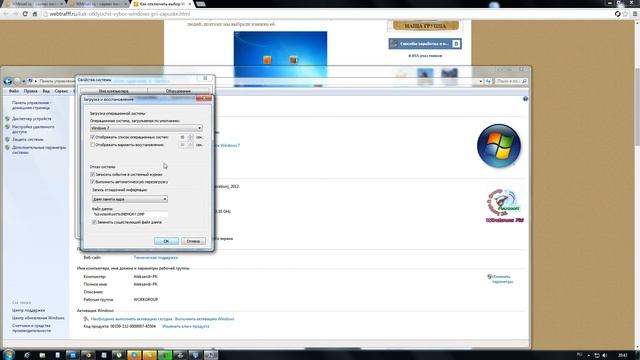Viewport: 640px width, 360px height.
Task: Click the OS list display time value field
Action: (182, 137)
